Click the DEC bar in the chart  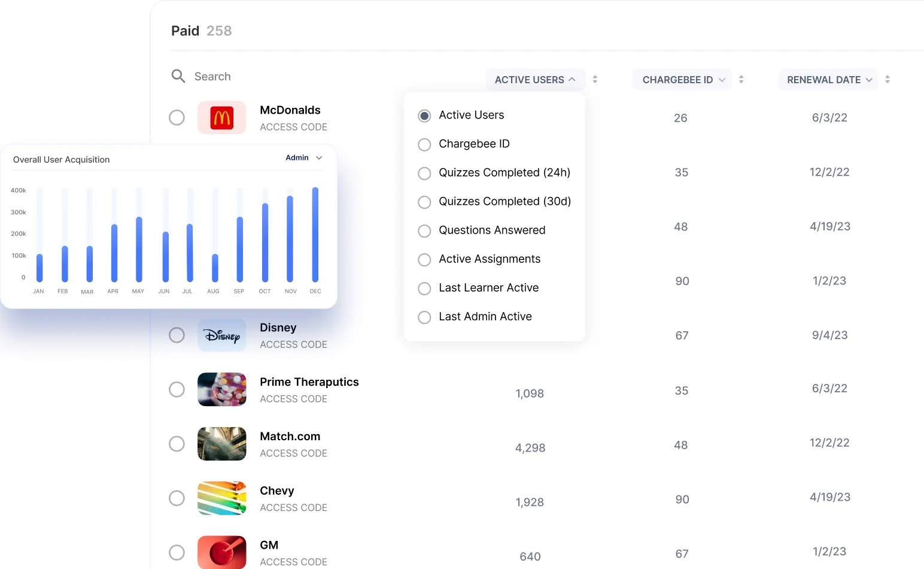click(x=315, y=234)
